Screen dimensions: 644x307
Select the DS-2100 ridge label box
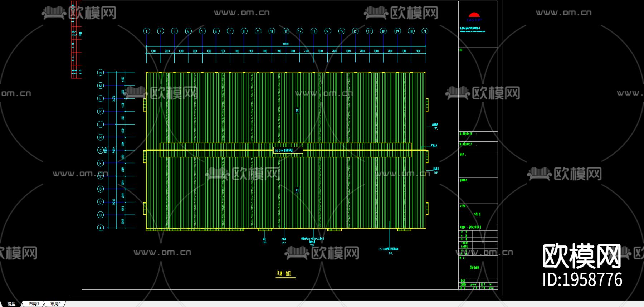point(288,151)
